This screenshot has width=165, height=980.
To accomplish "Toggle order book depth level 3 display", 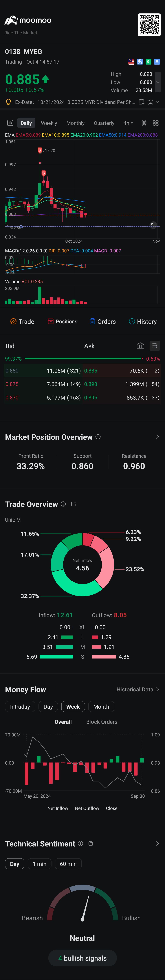I will coord(155,346).
